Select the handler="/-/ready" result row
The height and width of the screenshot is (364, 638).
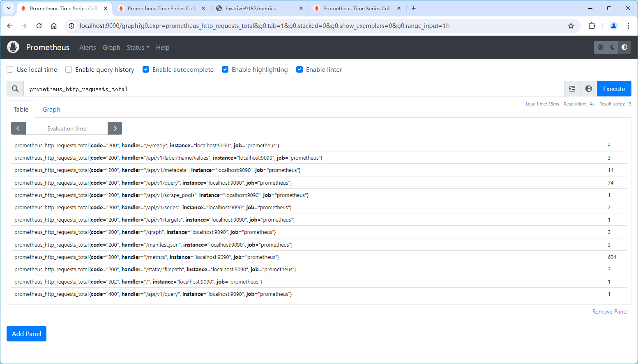[319, 145]
